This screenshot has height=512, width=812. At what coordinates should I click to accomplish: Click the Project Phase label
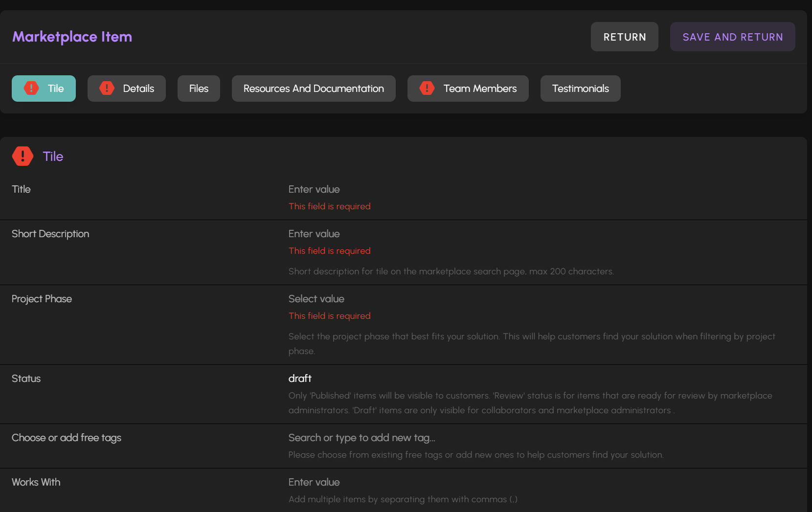tap(42, 299)
